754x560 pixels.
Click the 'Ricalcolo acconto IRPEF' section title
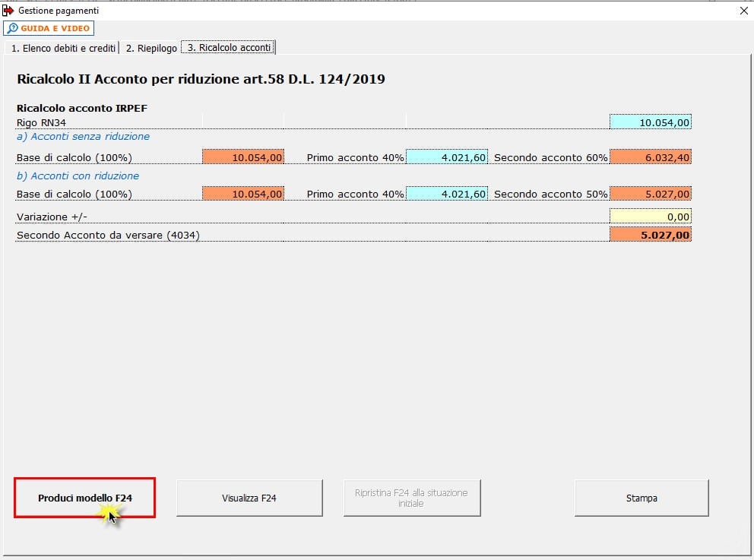(x=82, y=108)
